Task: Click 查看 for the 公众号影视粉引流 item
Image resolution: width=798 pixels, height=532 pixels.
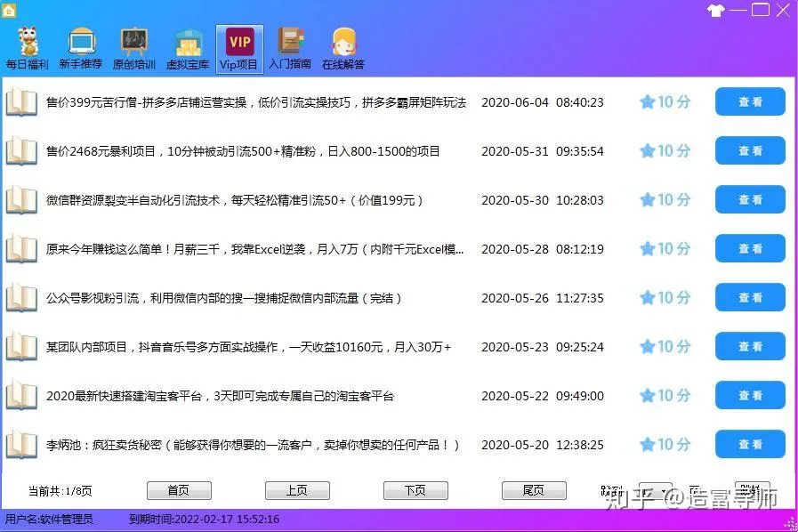Action: [750, 298]
